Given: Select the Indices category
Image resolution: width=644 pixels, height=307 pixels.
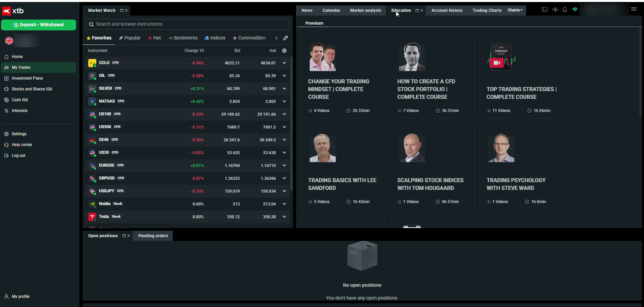Looking at the screenshot, I should pos(215,38).
